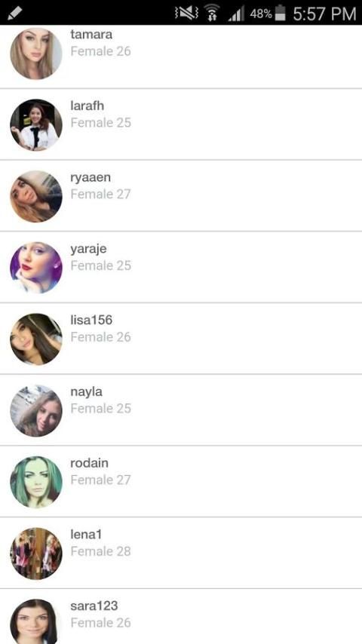Screen dimensions: 362x644
Task: Tap larafh's avatar thumbnail
Action: pyautogui.click(x=36, y=125)
